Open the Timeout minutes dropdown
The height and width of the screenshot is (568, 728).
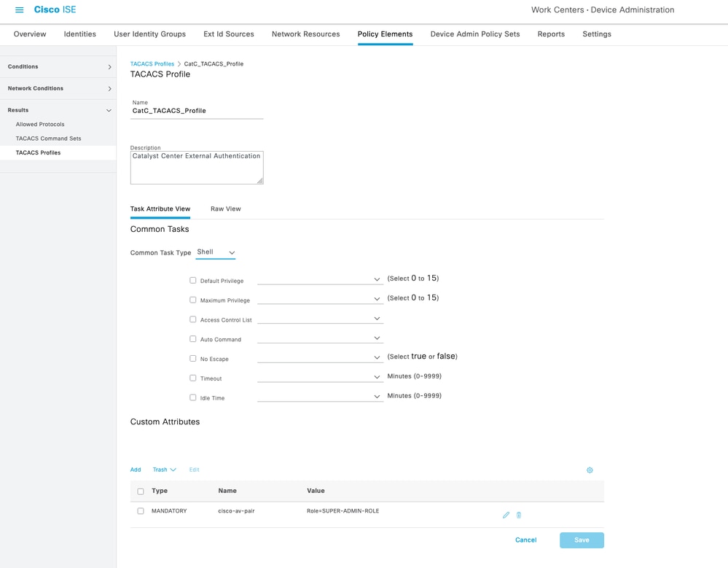pos(320,377)
